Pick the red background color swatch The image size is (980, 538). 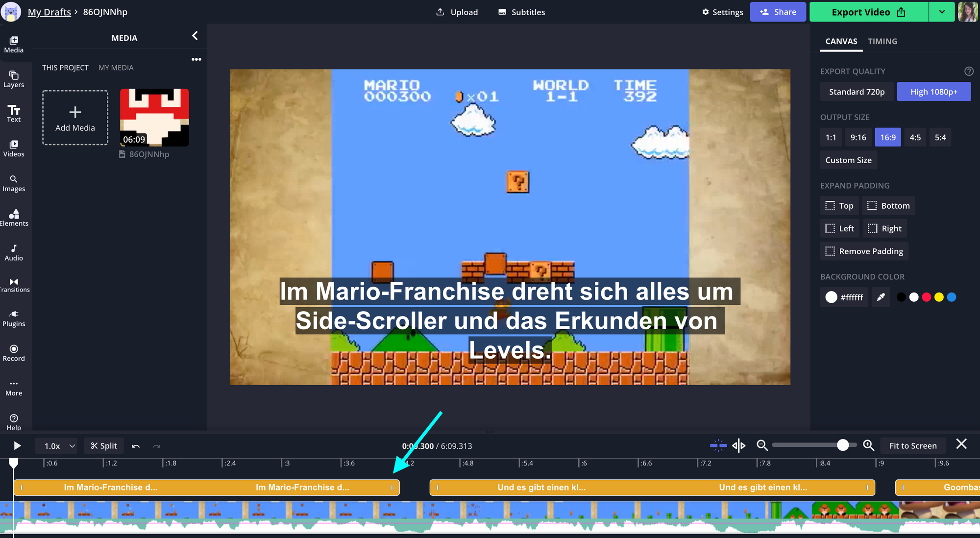(x=926, y=297)
